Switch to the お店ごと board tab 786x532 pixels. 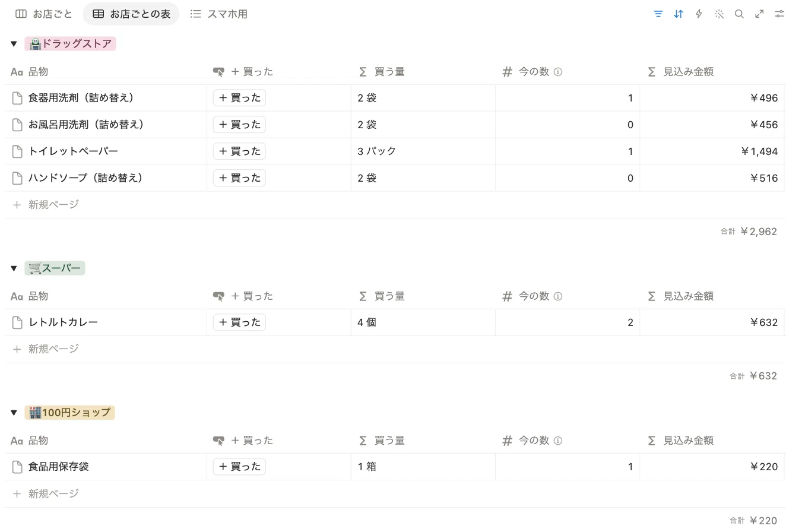click(x=44, y=14)
